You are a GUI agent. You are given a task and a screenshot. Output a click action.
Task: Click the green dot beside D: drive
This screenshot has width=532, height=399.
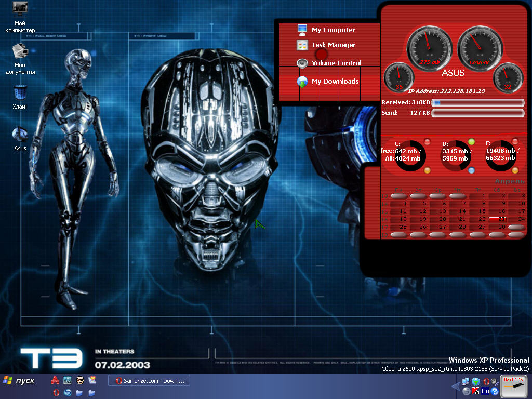pyautogui.click(x=471, y=141)
